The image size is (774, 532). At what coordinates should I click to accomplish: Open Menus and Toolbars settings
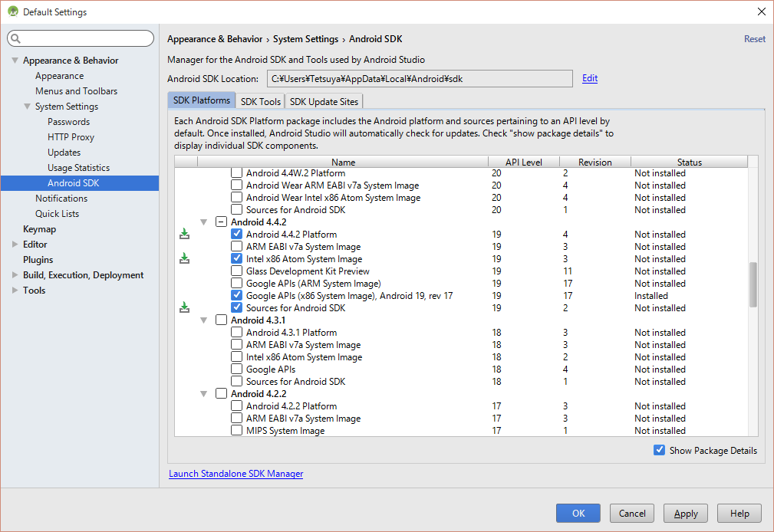[x=76, y=91]
